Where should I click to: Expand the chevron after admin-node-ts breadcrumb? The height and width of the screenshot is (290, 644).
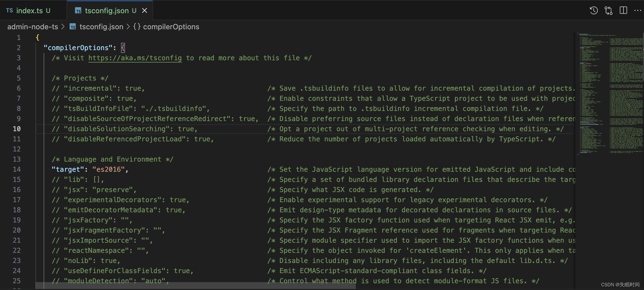(63, 27)
